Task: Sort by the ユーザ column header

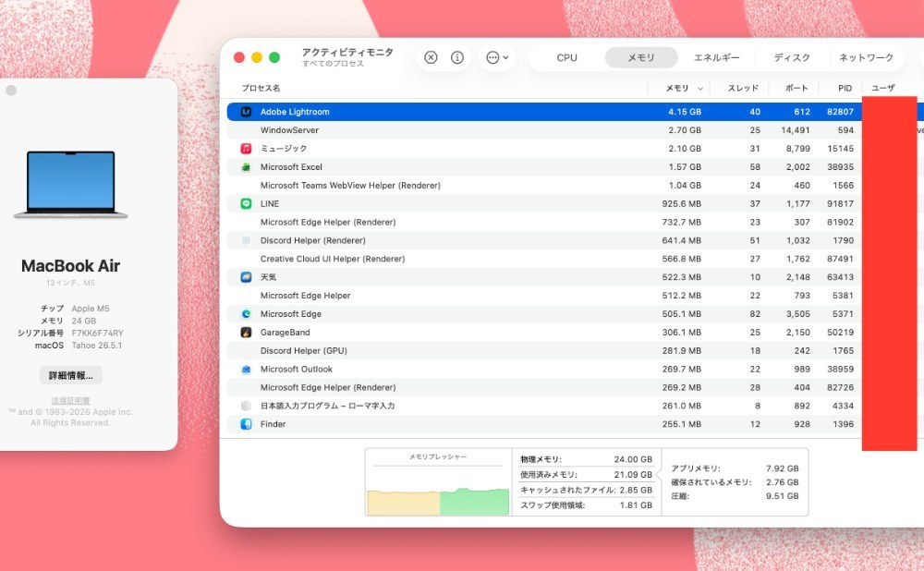Action: [882, 88]
